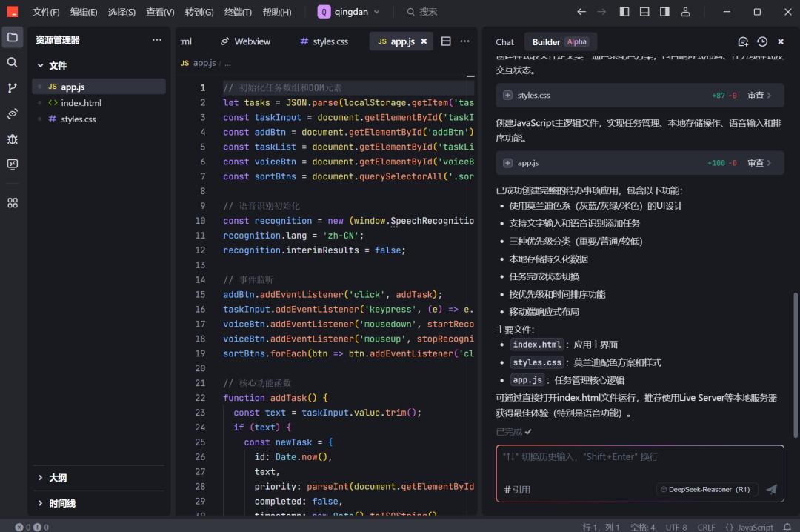Viewport: 800px width, 532px height.
Task: Open chat history clock icon
Action: click(x=762, y=42)
